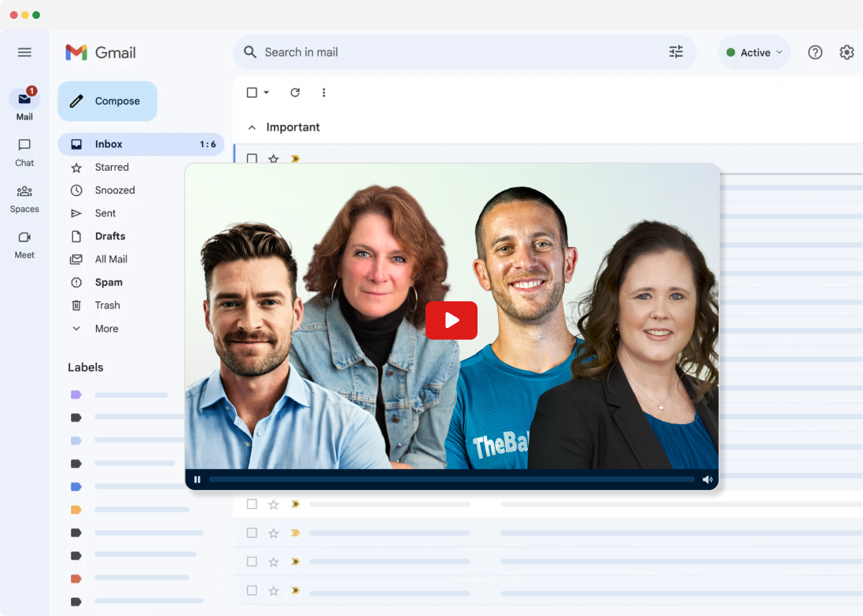Collapse the Important section chevron

click(252, 127)
